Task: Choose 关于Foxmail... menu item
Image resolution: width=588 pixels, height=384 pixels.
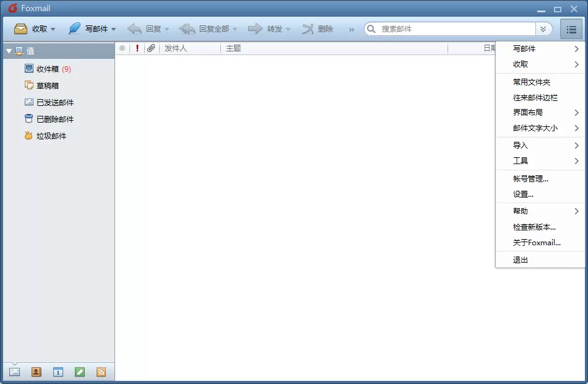Action: click(540, 243)
